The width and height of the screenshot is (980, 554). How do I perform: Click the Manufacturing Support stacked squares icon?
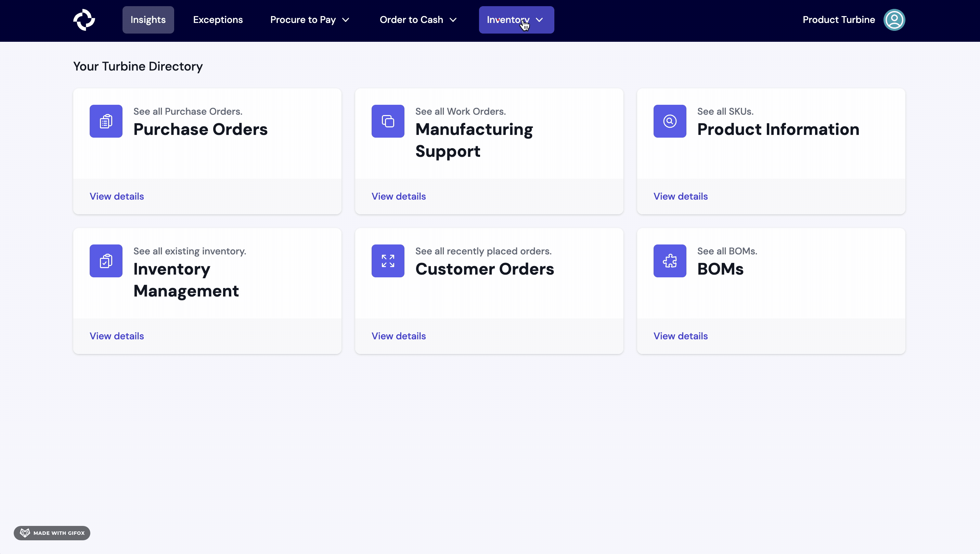pos(388,121)
